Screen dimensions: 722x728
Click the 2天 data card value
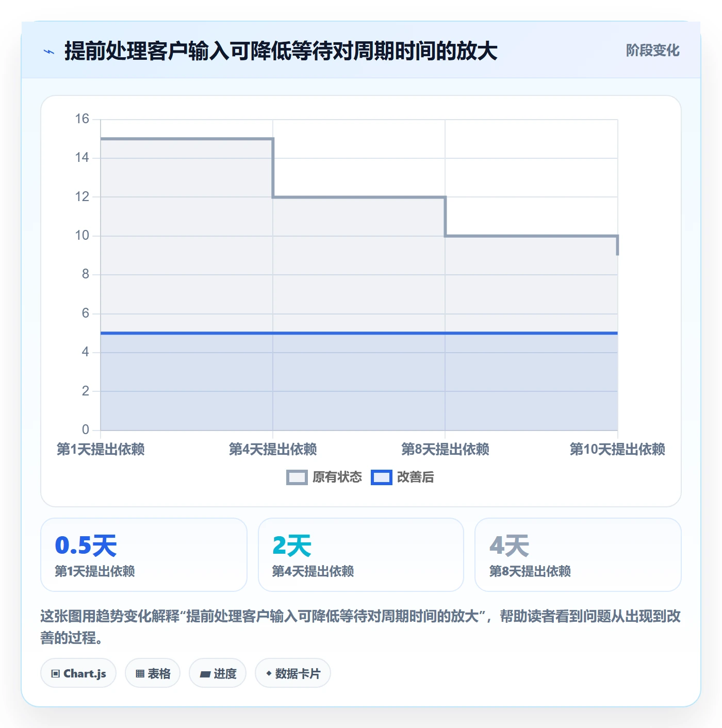(x=292, y=545)
